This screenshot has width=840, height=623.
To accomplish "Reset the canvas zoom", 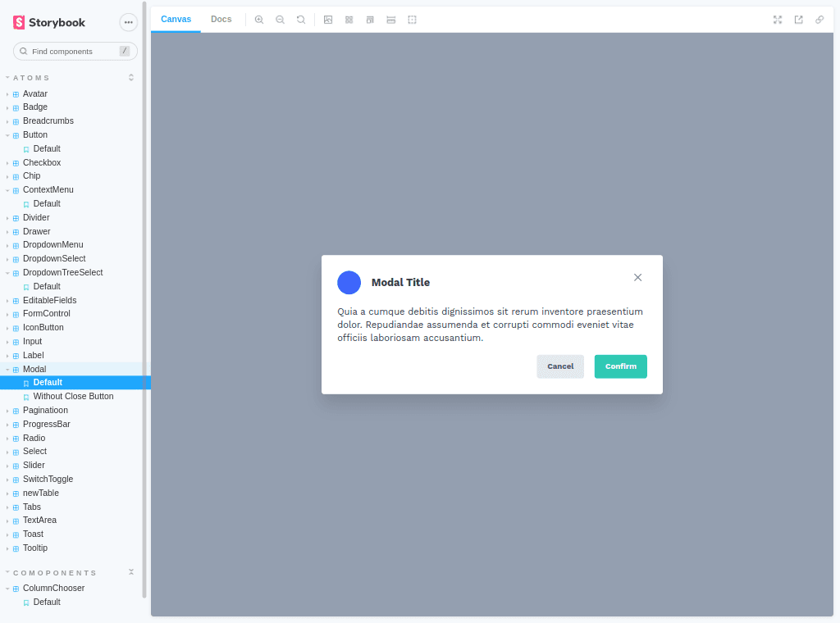I will click(x=301, y=20).
